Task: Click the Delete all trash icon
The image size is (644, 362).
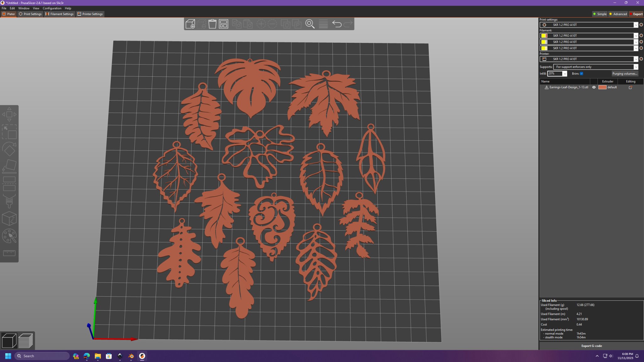Action: click(x=213, y=24)
